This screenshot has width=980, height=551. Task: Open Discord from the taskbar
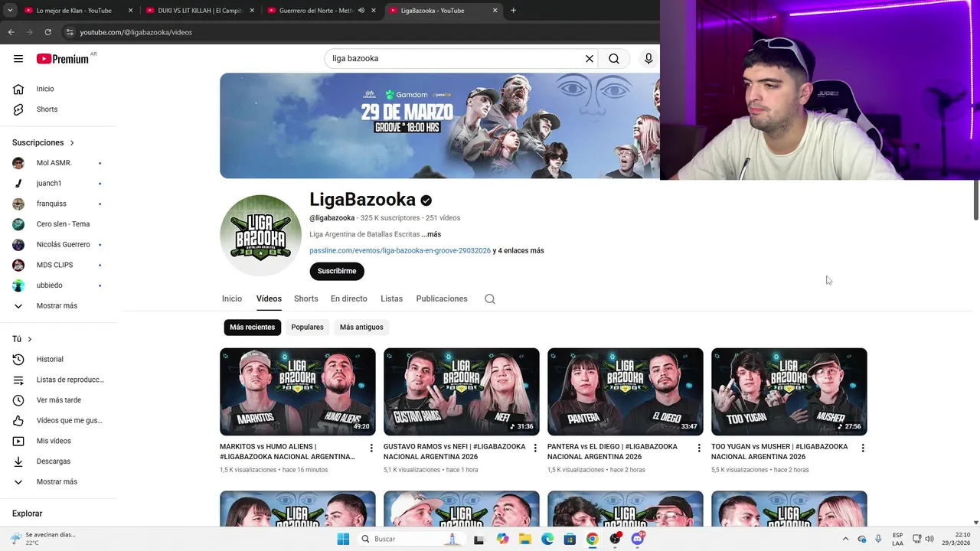[x=637, y=539]
